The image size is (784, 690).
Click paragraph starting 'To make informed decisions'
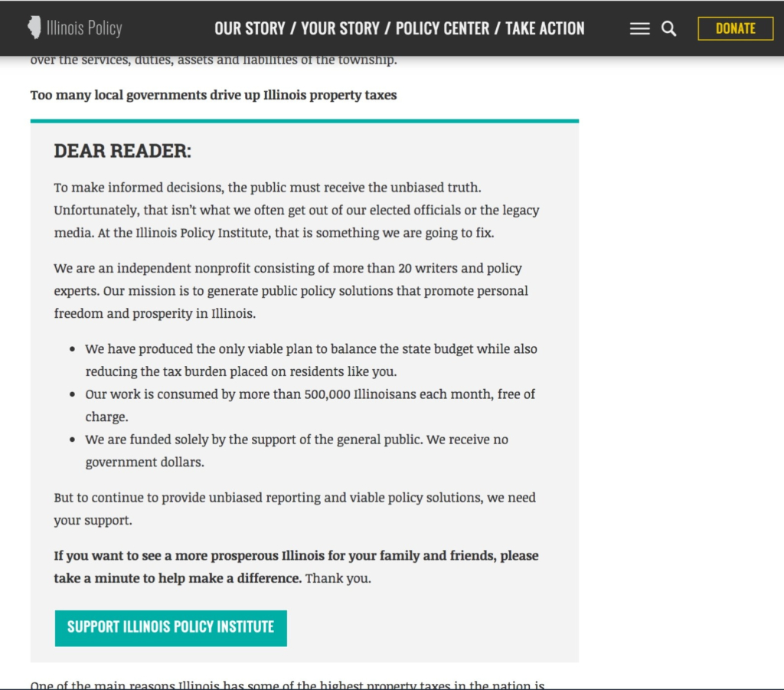click(x=296, y=210)
